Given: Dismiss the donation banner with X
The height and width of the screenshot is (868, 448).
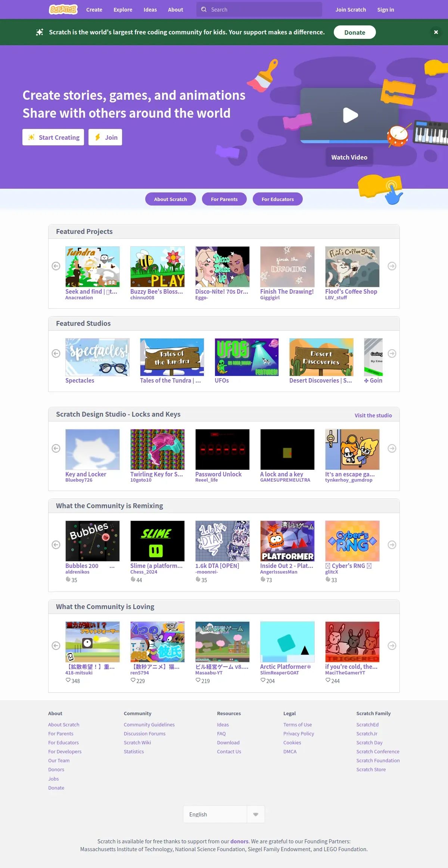Looking at the screenshot, I should pyautogui.click(x=436, y=32).
